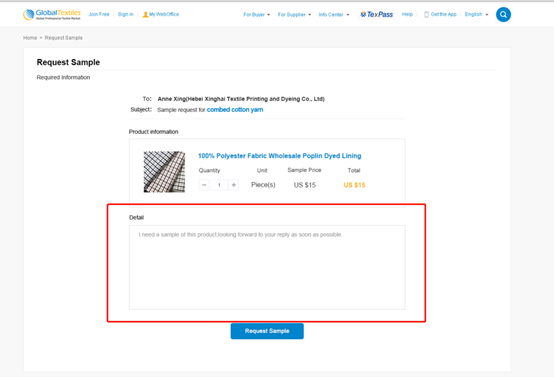554x378 pixels.
Task: Click the polyester fabric product thumbnail
Action: (x=164, y=172)
